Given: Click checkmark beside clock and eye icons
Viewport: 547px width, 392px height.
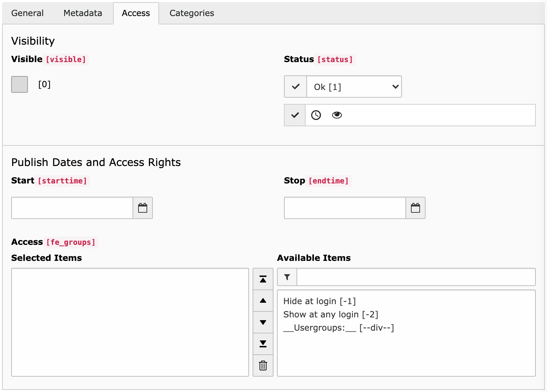Looking at the screenshot, I should point(295,115).
